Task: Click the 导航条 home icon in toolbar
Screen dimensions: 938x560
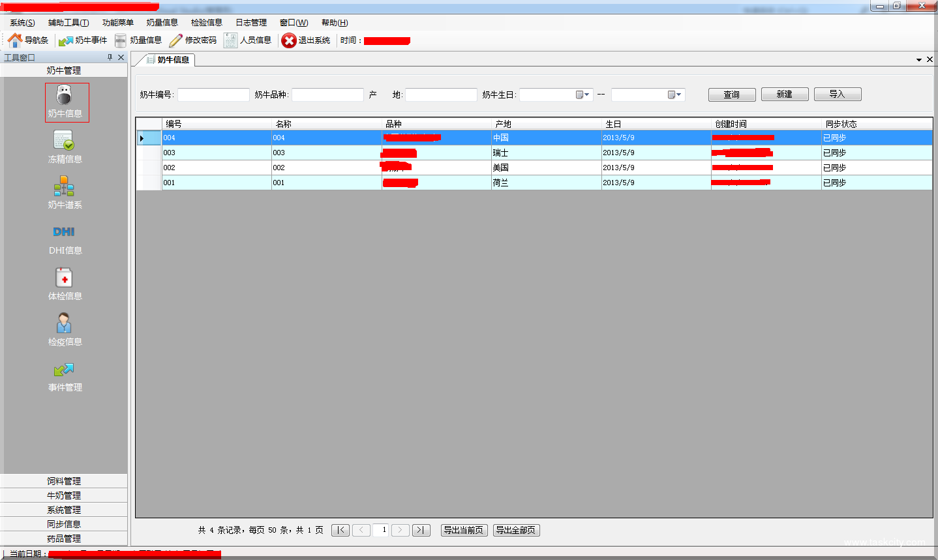Action: click(x=15, y=40)
